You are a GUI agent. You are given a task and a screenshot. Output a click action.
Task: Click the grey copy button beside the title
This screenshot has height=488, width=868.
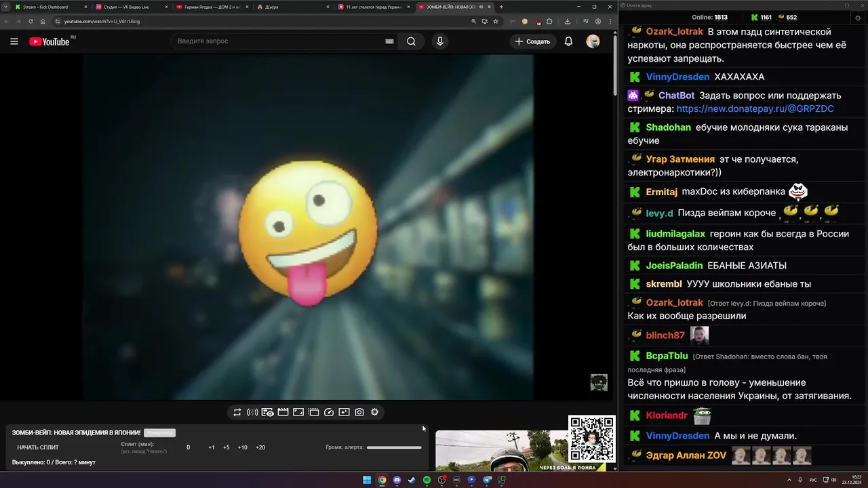(x=159, y=432)
